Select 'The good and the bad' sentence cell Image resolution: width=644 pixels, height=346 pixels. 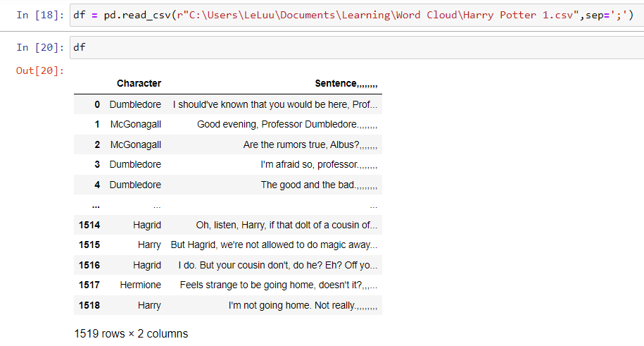tap(319, 185)
